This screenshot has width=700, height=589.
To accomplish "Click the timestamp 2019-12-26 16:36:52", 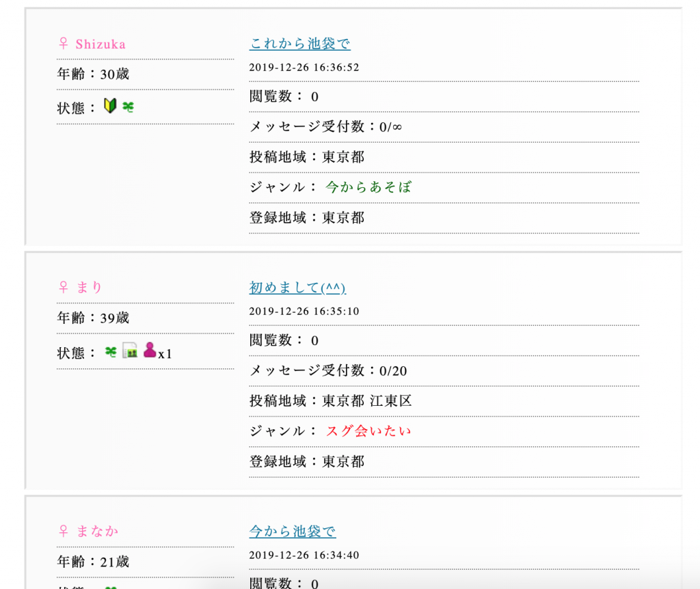I will point(304,68).
